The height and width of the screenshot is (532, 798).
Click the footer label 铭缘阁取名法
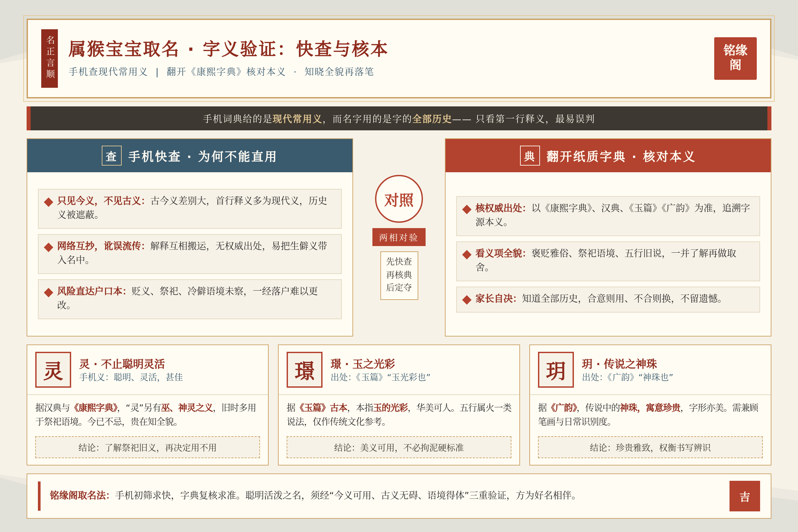coord(79,495)
